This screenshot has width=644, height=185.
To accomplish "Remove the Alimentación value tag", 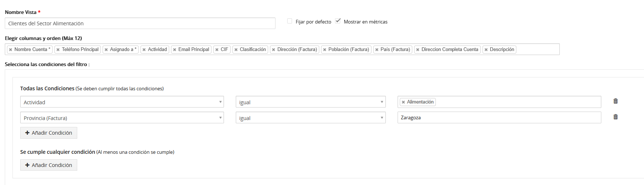I will 403,102.
